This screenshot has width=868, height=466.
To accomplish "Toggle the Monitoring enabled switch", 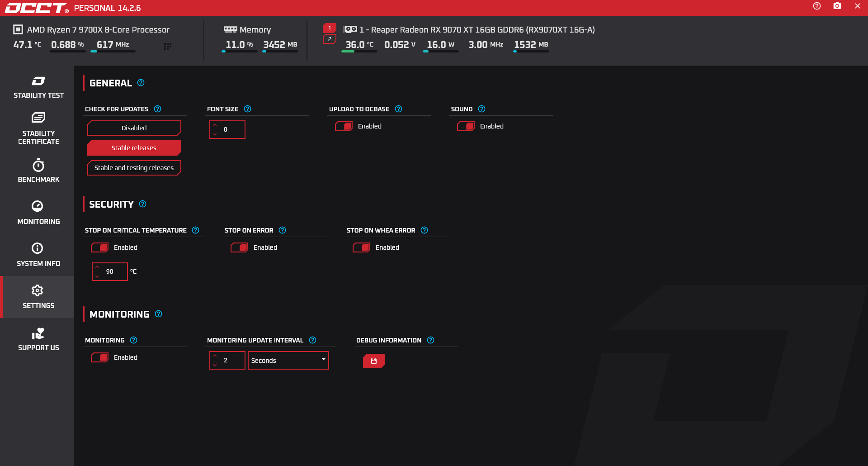I will point(99,357).
